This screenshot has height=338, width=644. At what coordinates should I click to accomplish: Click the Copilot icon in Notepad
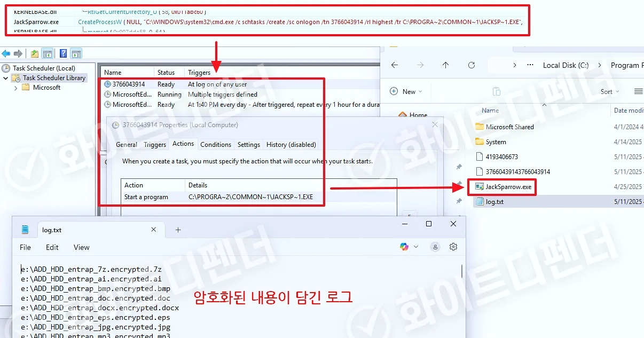click(404, 247)
